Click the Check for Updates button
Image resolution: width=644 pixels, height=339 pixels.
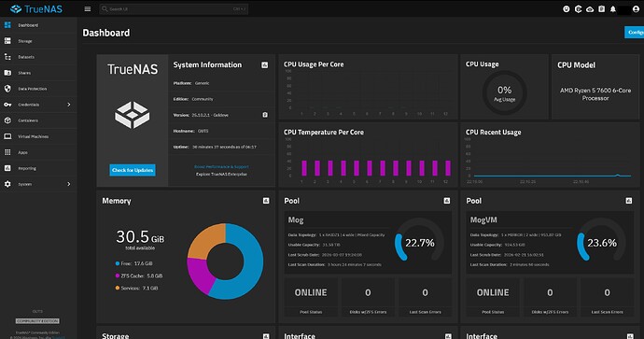click(x=133, y=170)
